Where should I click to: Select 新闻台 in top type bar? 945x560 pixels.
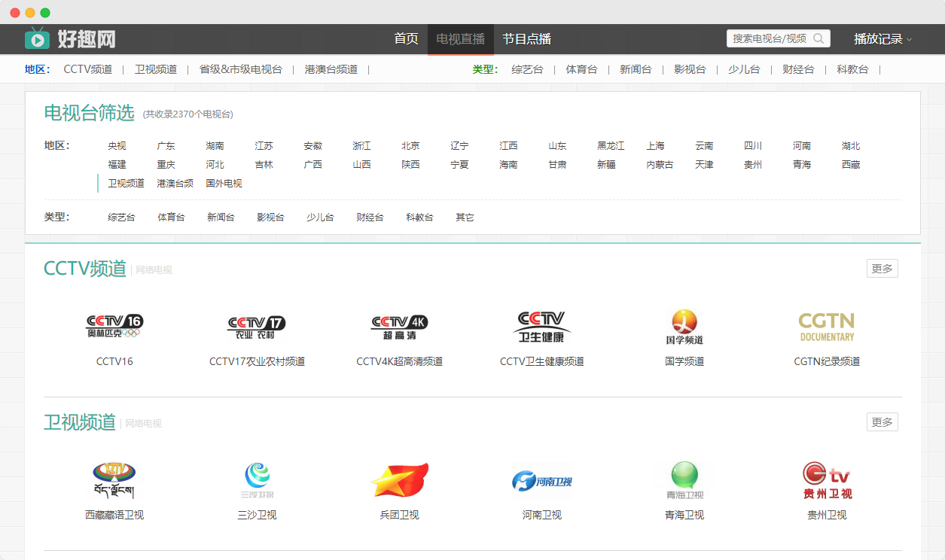[x=636, y=69]
